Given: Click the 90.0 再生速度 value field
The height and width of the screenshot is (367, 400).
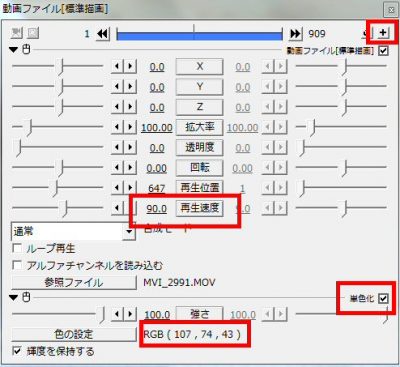Looking at the screenshot, I should pyautogui.click(x=157, y=209).
